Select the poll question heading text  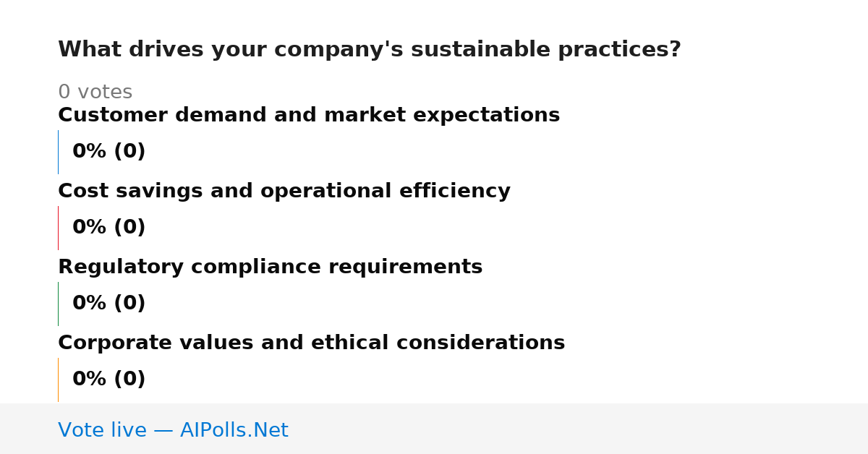point(370,50)
